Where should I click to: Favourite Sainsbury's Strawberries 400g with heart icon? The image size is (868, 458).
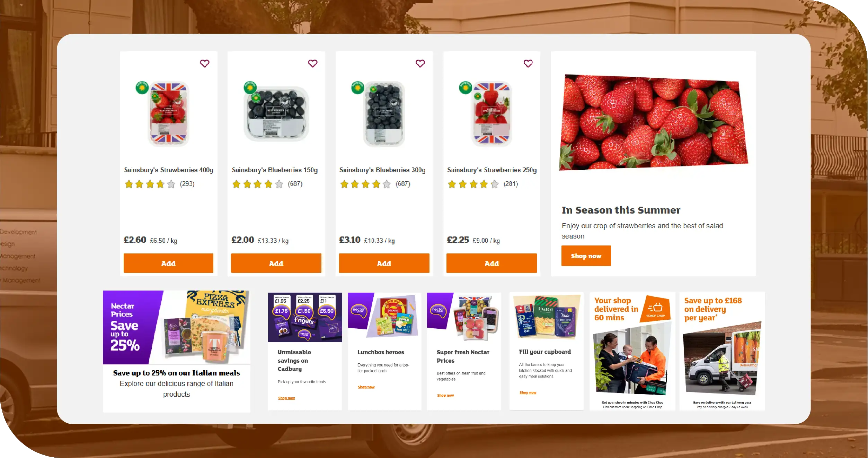coord(205,63)
